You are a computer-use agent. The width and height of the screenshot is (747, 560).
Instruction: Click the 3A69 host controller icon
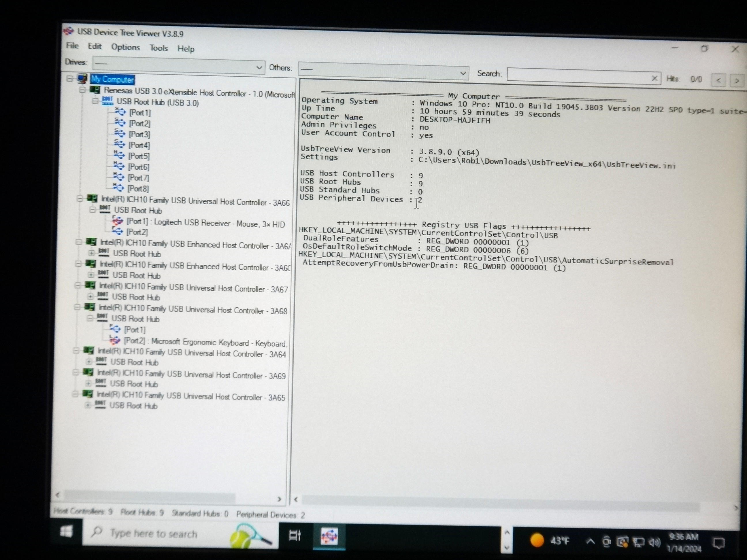(88, 372)
